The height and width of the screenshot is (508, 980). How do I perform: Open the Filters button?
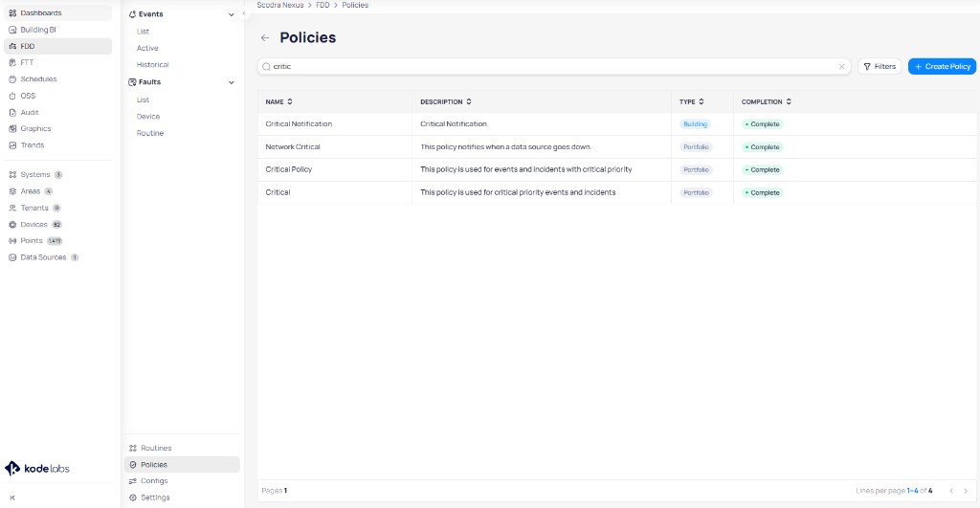880,66
